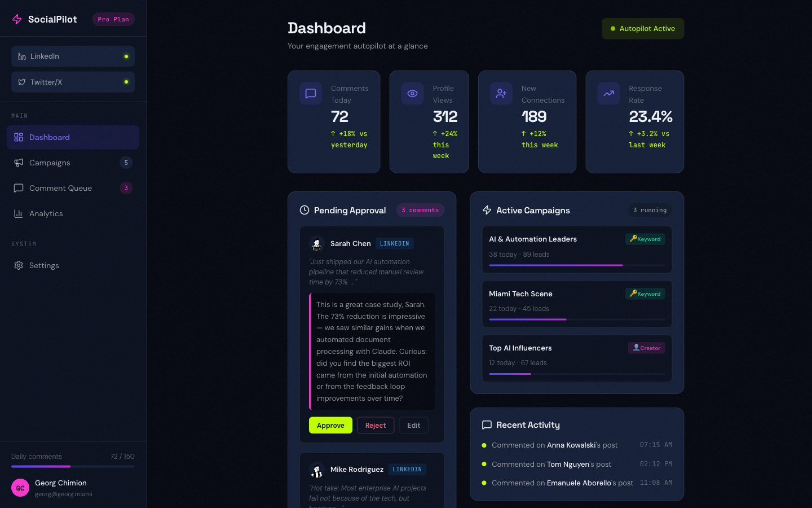The width and height of the screenshot is (812, 508).
Task: Open the Top AI Influencers campaign
Action: pos(577,358)
